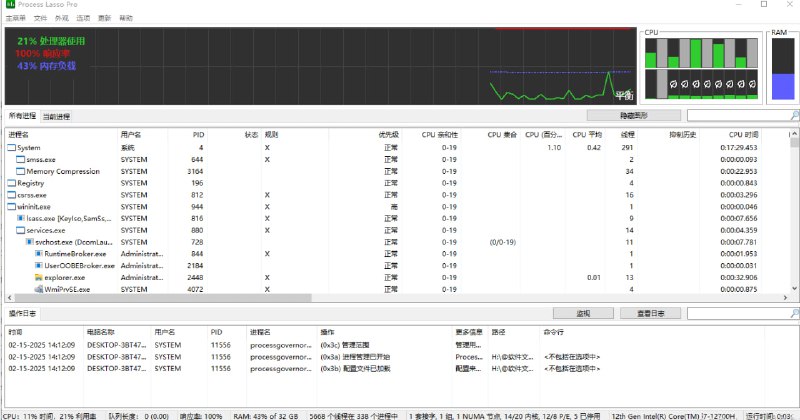This screenshot has height=420, width=800.
Task: Click the explorer.exe folder icon
Action: (39, 278)
